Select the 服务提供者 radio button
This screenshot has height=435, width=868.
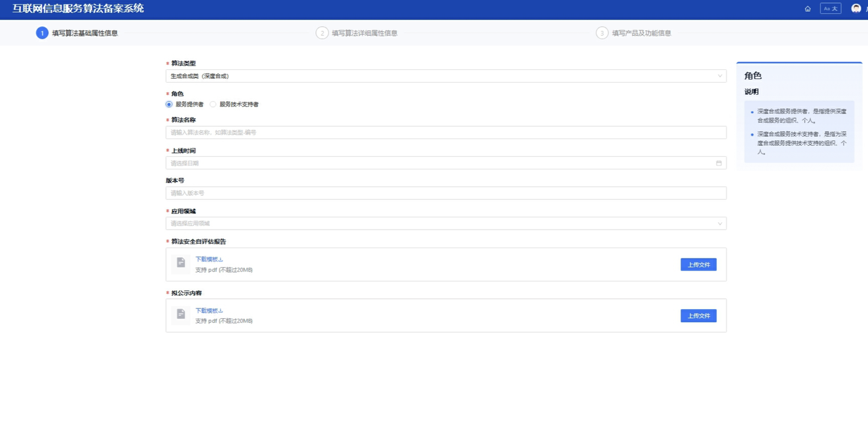point(169,105)
